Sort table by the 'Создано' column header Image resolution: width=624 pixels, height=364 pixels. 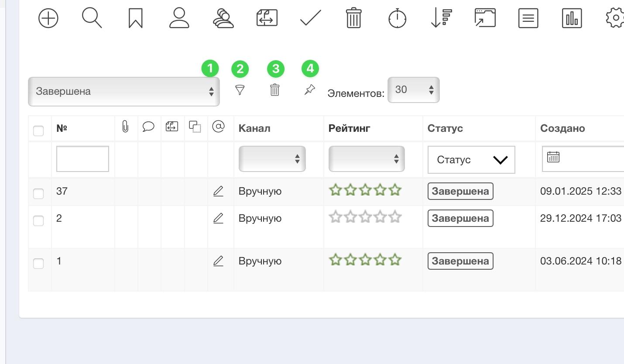tap(562, 128)
